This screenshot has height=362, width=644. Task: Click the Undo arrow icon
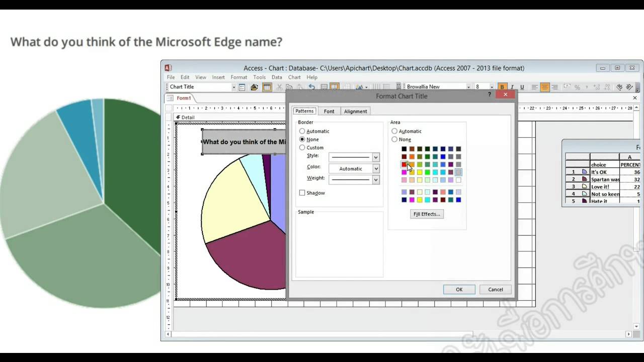(x=311, y=87)
